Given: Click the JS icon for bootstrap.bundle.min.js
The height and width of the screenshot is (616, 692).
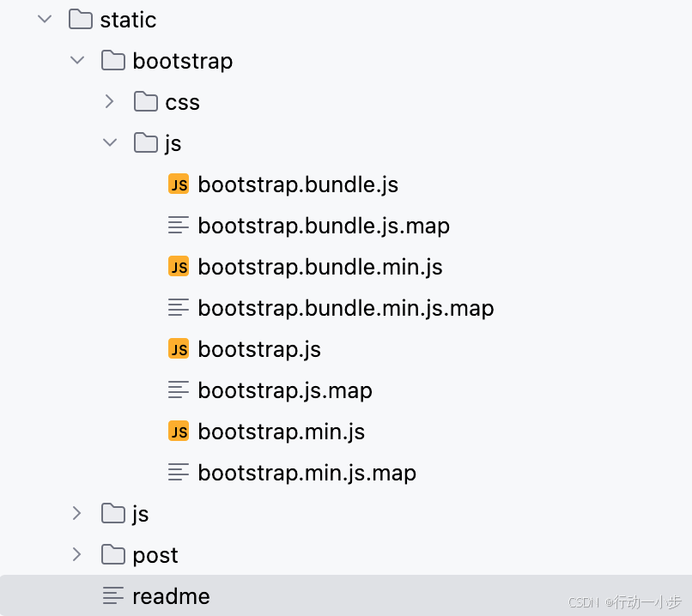Looking at the screenshot, I should tap(179, 266).
